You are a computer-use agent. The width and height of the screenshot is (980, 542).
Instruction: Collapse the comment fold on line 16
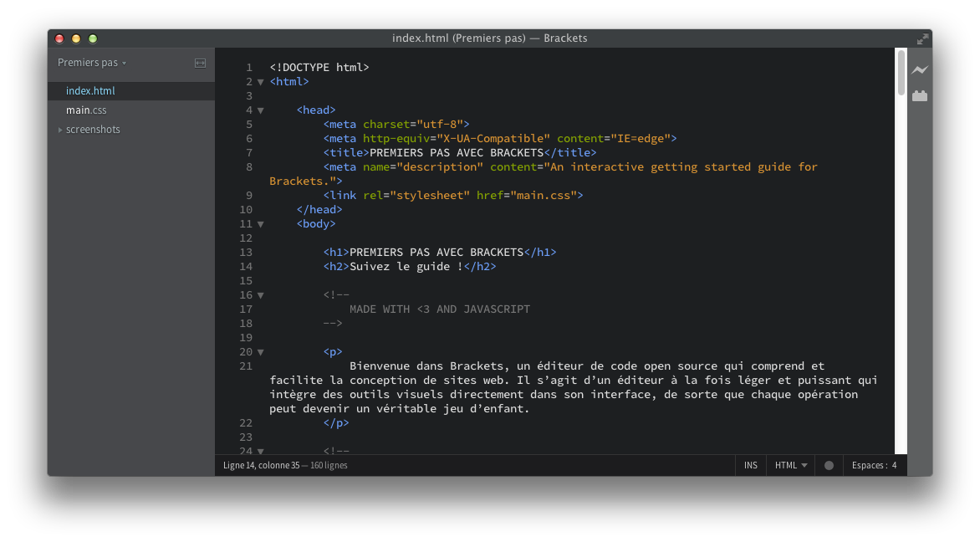pos(261,296)
